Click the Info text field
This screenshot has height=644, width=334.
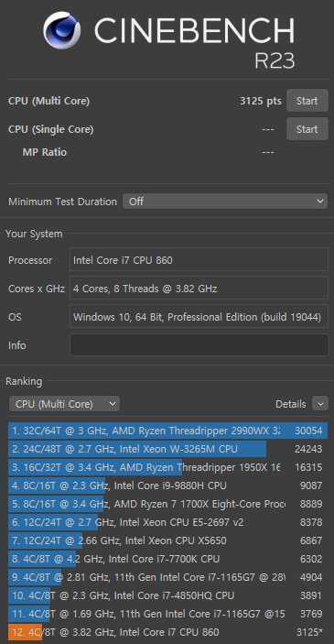click(x=199, y=345)
